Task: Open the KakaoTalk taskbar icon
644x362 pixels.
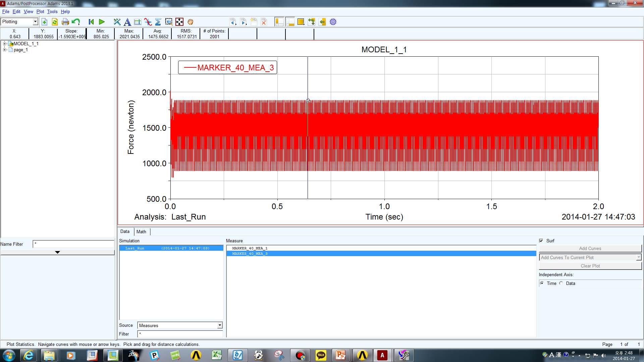Action: [x=321, y=355]
